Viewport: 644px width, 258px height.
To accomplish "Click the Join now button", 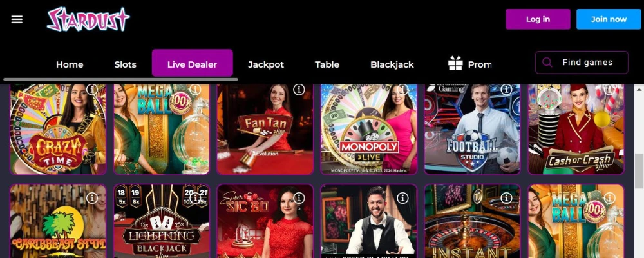I will click(x=609, y=19).
